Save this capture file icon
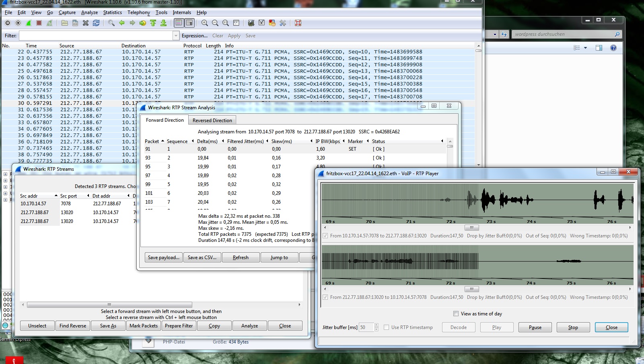The height and width of the screenshot is (364, 644). 75,23
